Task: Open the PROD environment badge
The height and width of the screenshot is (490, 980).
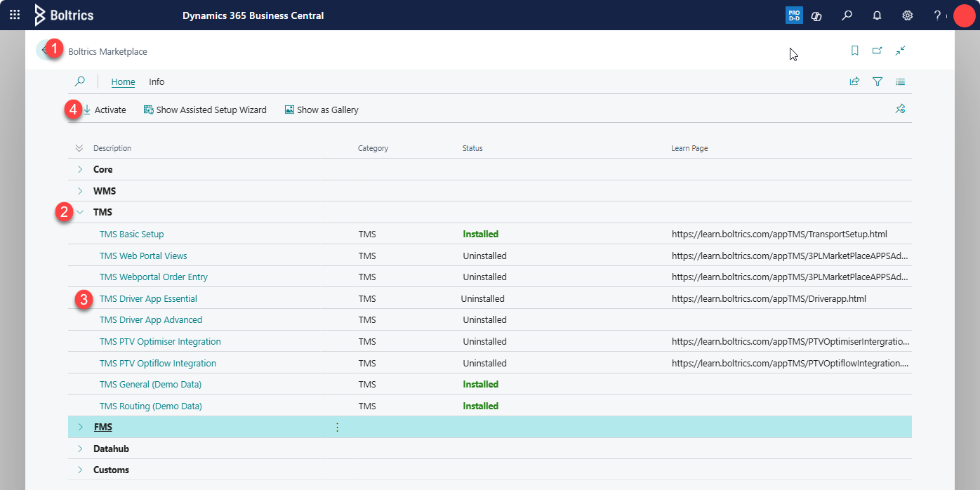Action: pos(794,15)
